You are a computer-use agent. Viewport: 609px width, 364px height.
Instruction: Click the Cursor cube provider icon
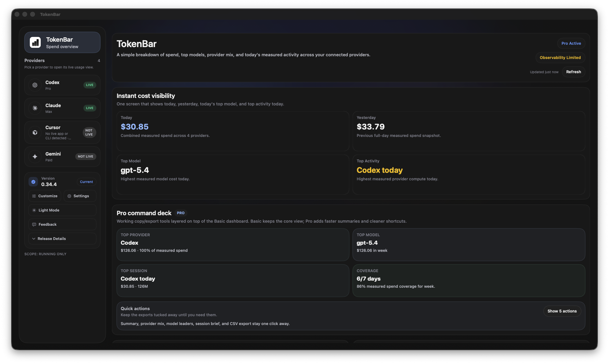coord(35,133)
